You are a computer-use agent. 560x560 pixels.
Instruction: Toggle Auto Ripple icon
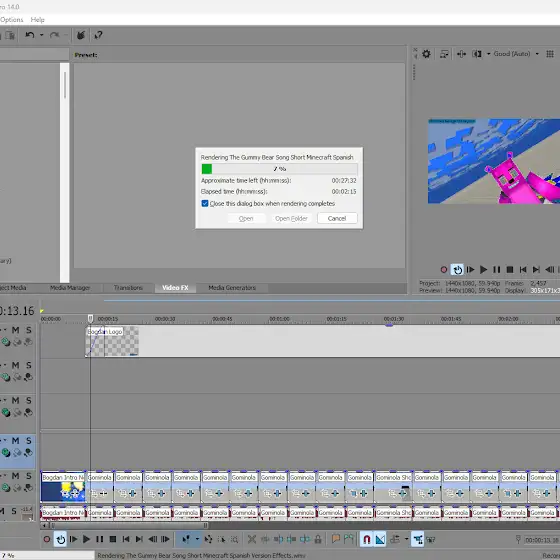point(395,539)
